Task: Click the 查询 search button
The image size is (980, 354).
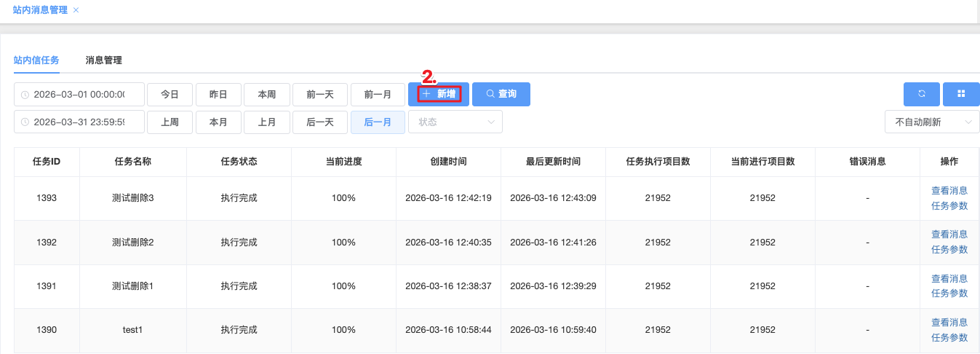Action: click(501, 94)
